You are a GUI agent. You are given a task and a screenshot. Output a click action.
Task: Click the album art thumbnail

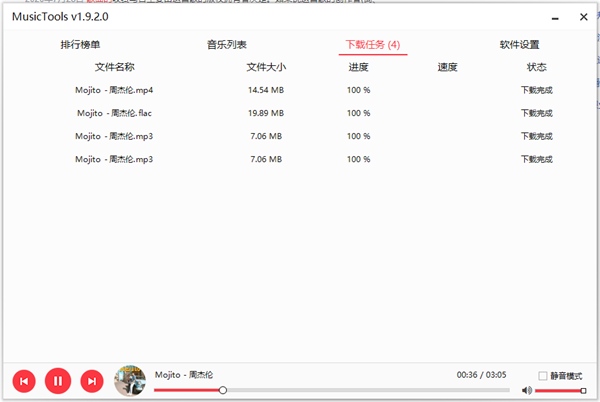pyautogui.click(x=130, y=381)
